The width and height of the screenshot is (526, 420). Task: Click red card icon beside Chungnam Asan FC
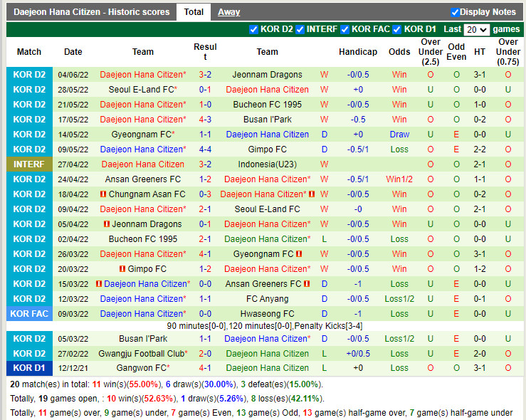click(x=103, y=194)
